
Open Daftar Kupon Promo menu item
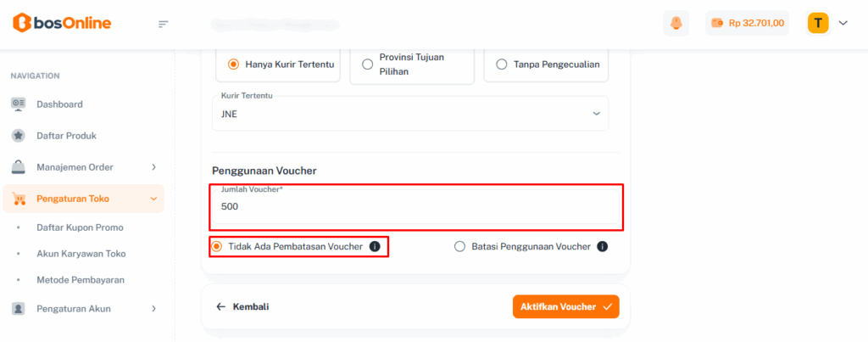pos(80,227)
